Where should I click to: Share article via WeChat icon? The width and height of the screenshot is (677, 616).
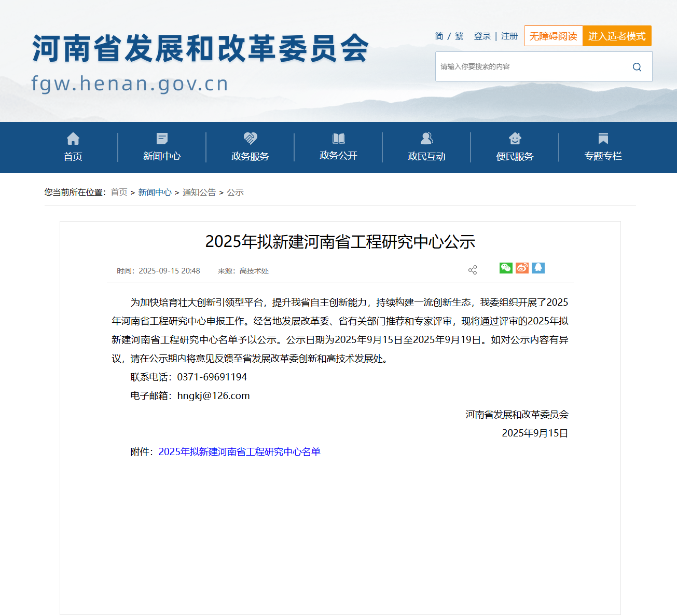click(x=506, y=268)
